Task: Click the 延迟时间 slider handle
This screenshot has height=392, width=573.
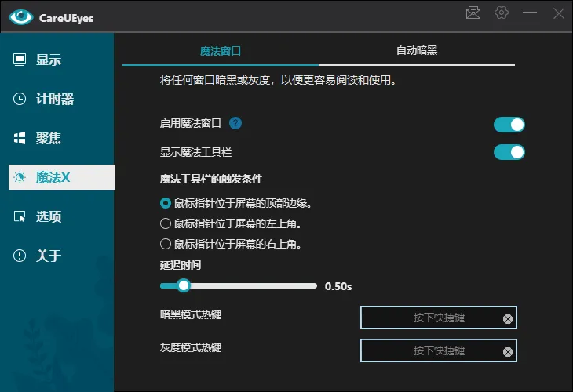Action: click(x=184, y=285)
